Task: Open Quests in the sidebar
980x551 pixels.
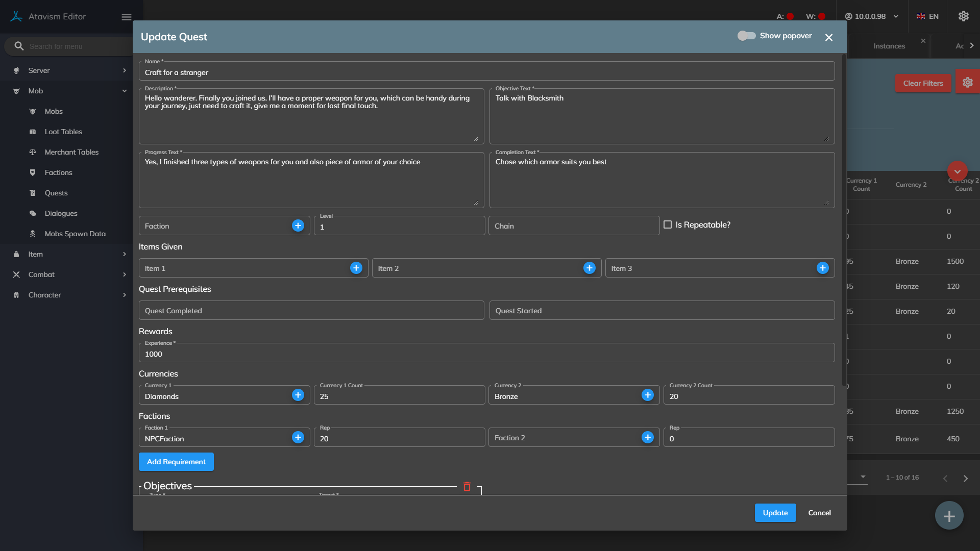Action: click(x=56, y=193)
